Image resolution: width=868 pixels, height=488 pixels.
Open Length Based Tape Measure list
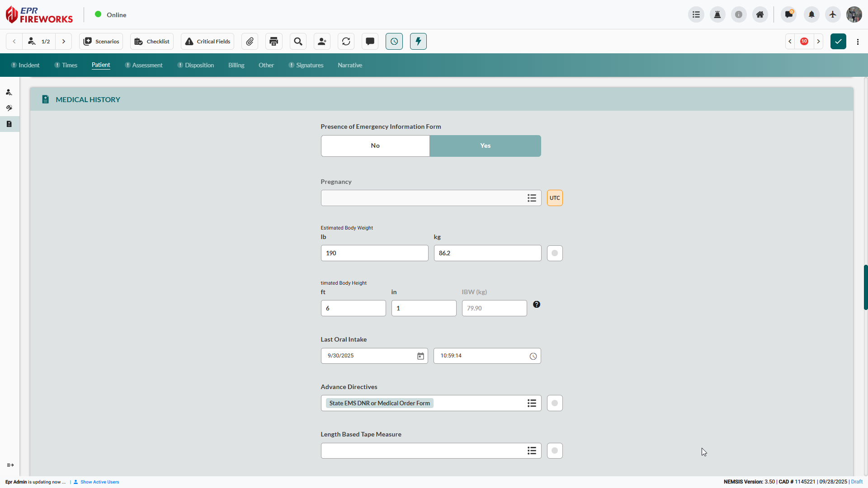(x=532, y=450)
